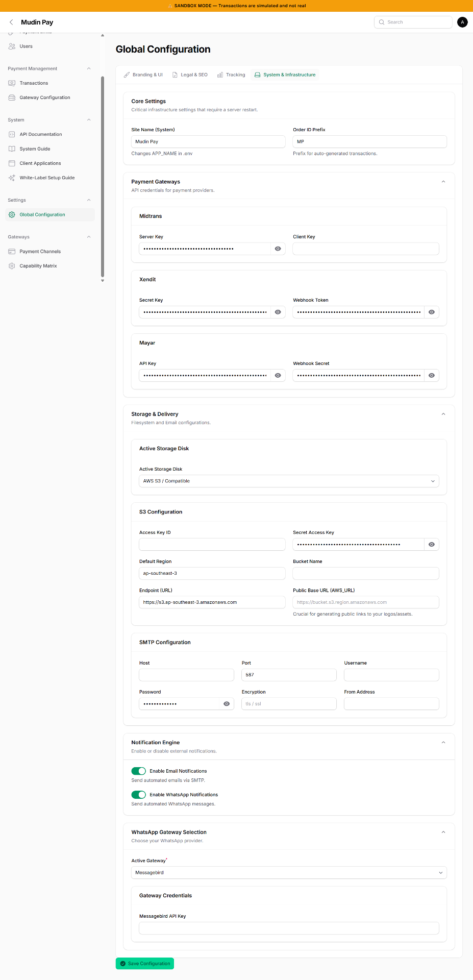Open Transactions in the sidebar
Screen dimensions: 473x980
click(50, 83)
